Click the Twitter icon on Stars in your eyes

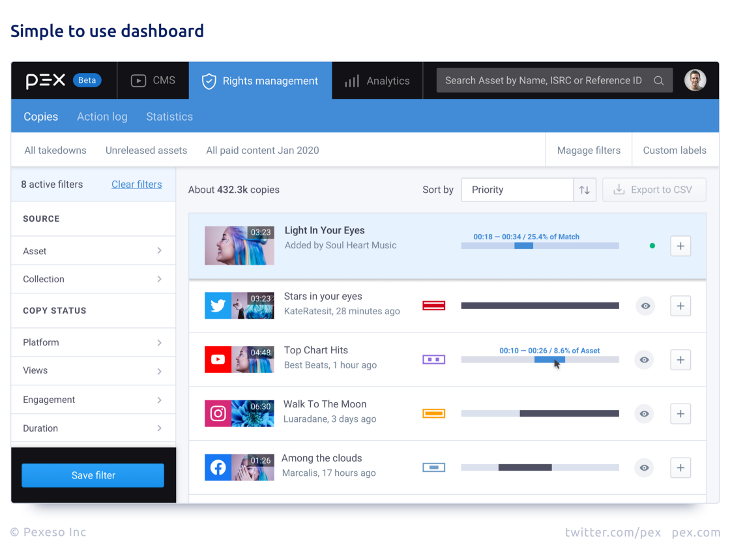(x=218, y=305)
